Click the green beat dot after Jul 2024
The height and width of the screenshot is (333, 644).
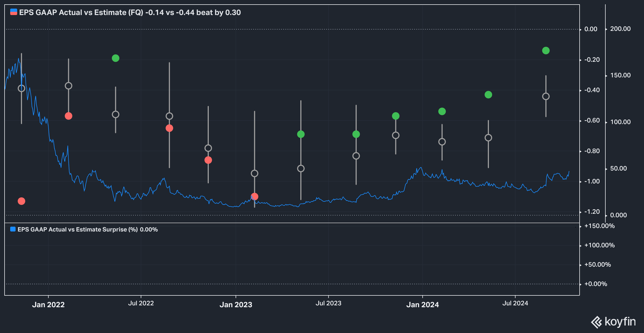pos(546,50)
